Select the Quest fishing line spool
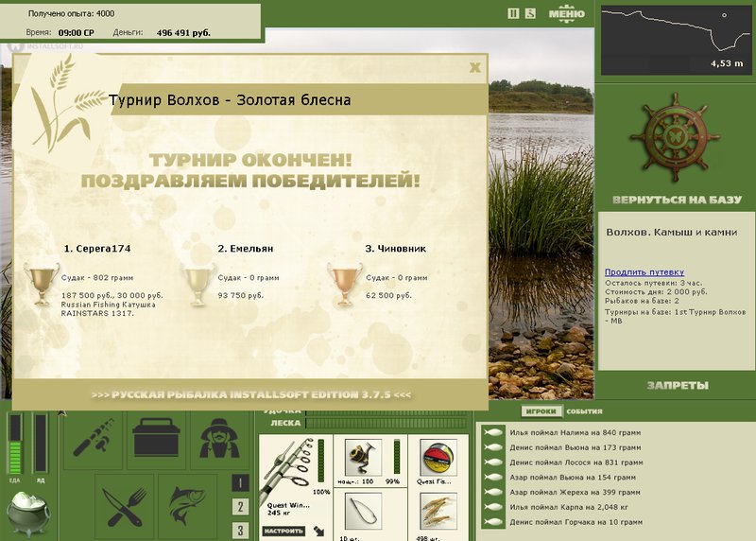756x541 pixels. pyautogui.click(x=438, y=457)
